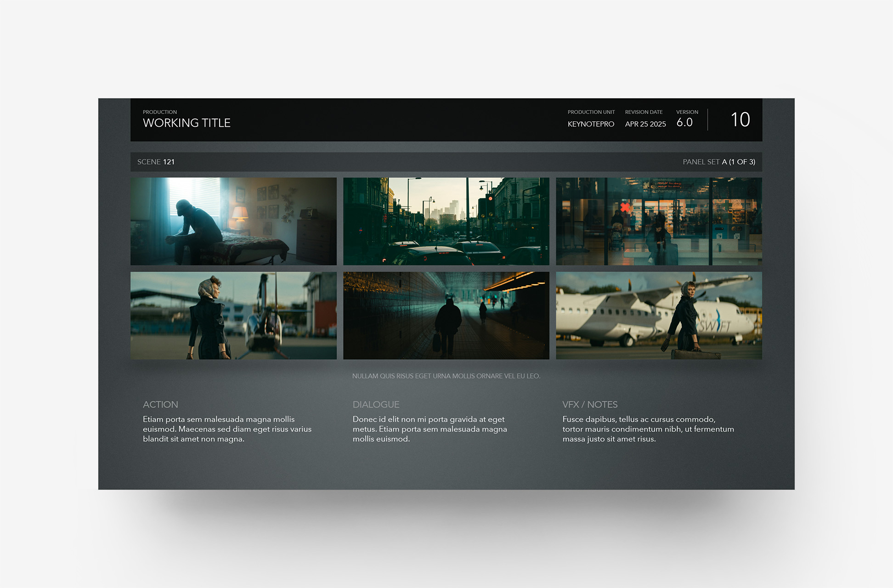
Task: Select the SCENE 121 label
Action: click(156, 162)
